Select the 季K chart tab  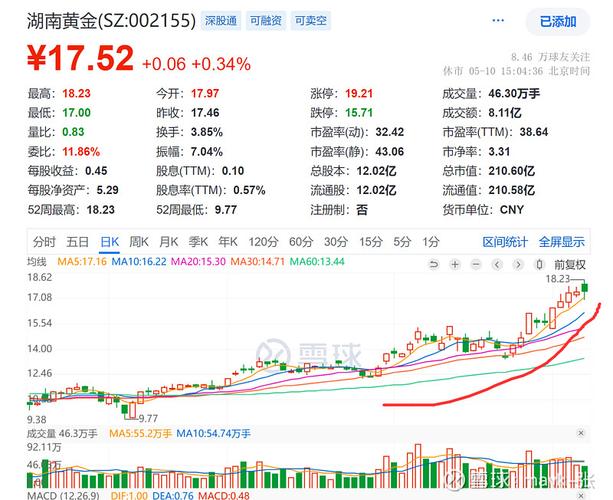tap(198, 242)
